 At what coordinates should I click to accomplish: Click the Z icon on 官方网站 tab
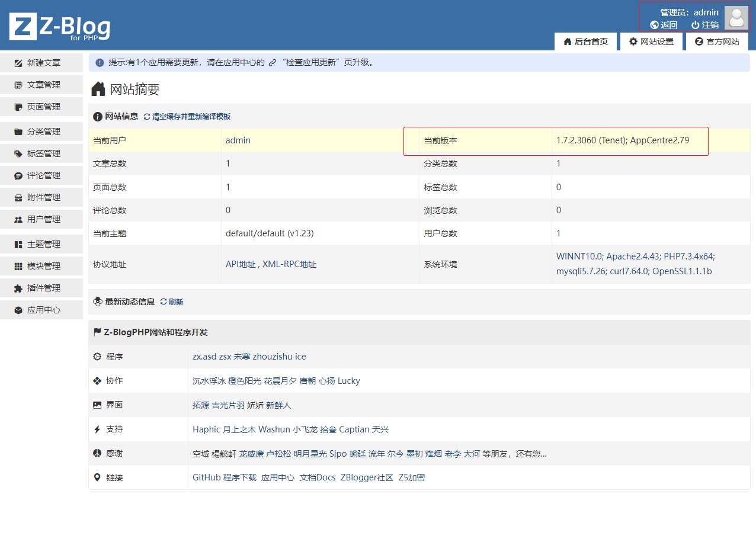tap(699, 41)
